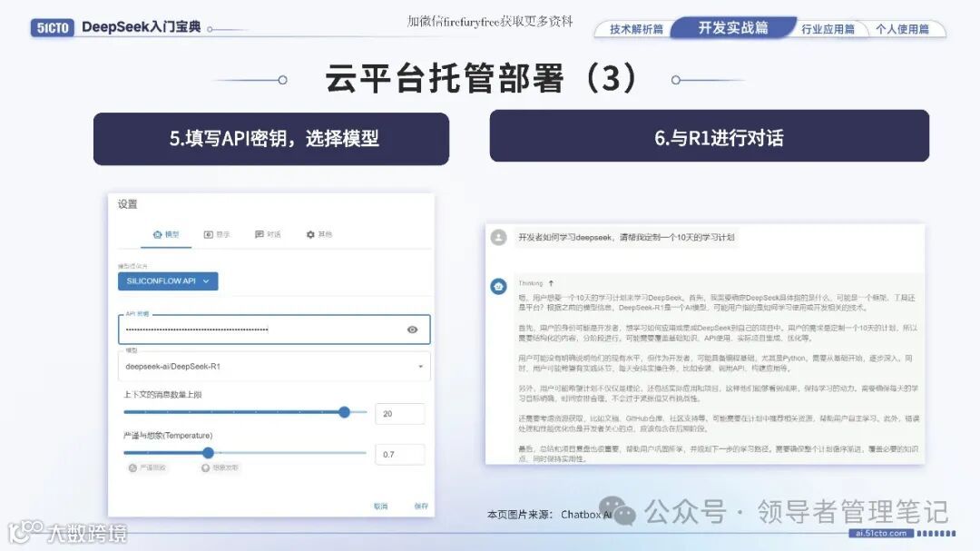
Task: Click the 本页图片来源 Chatbox AI caption
Action: tap(549, 515)
